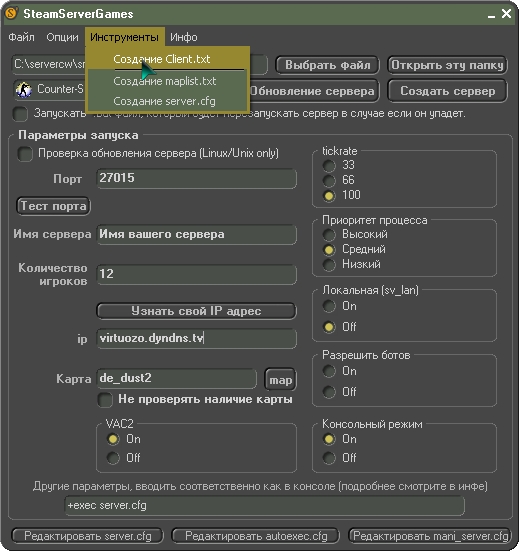The width and height of the screenshot is (519, 551).
Task: Click the Имя сервера input field
Action: (196, 234)
